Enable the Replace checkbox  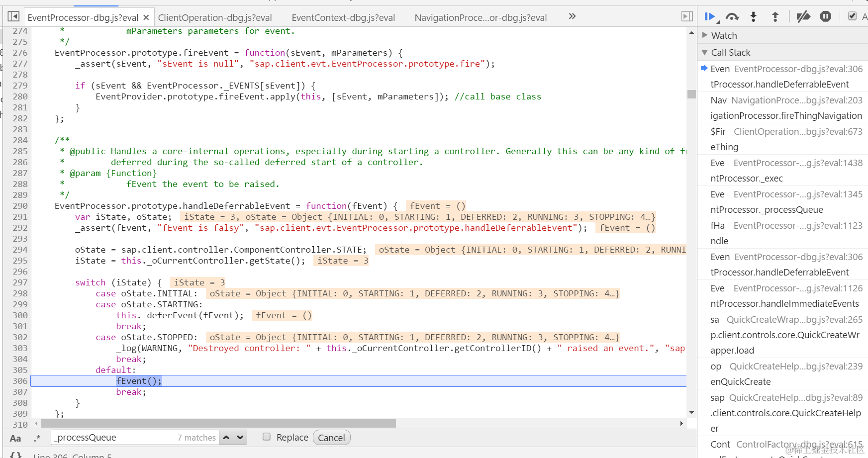(x=267, y=437)
